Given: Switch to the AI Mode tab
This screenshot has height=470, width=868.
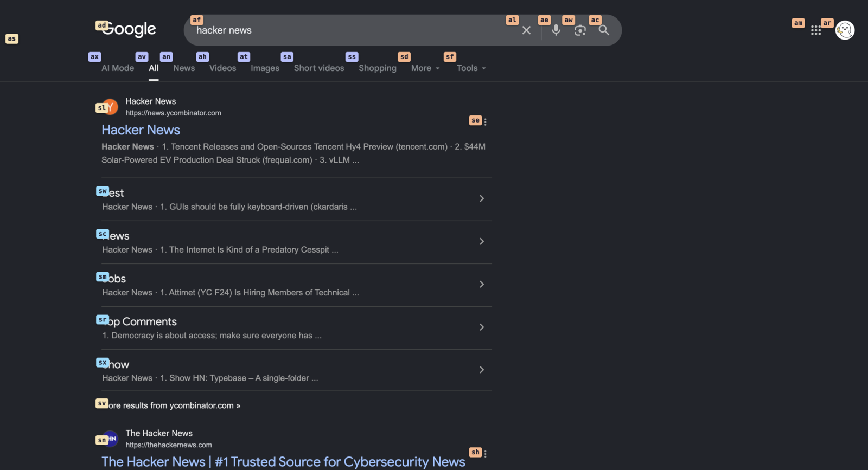Looking at the screenshot, I should click(118, 68).
